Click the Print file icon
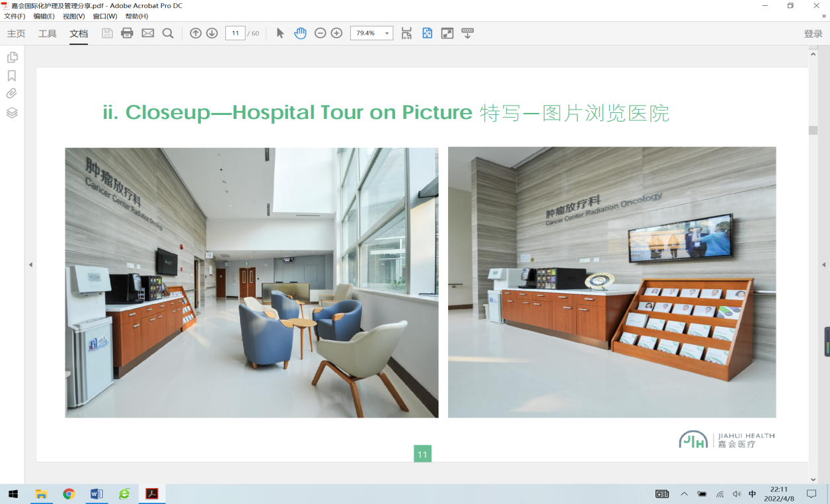Screen dimensions: 830x504 (x=128, y=33)
